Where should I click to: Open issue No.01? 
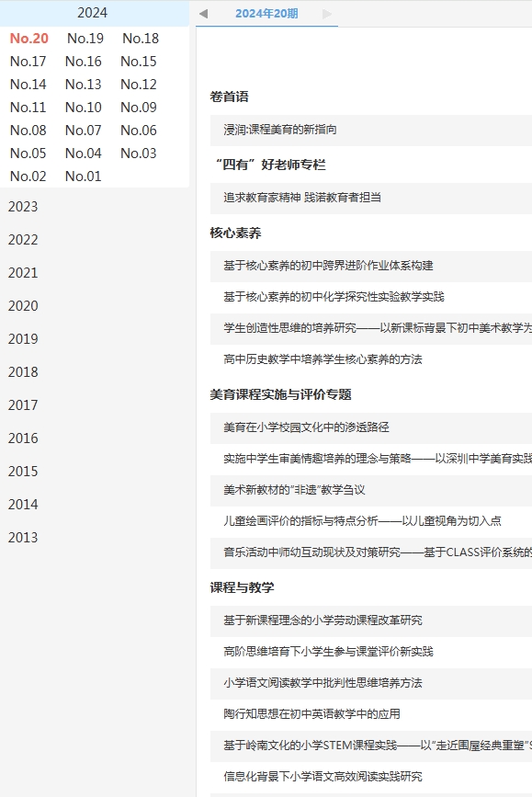84,176
